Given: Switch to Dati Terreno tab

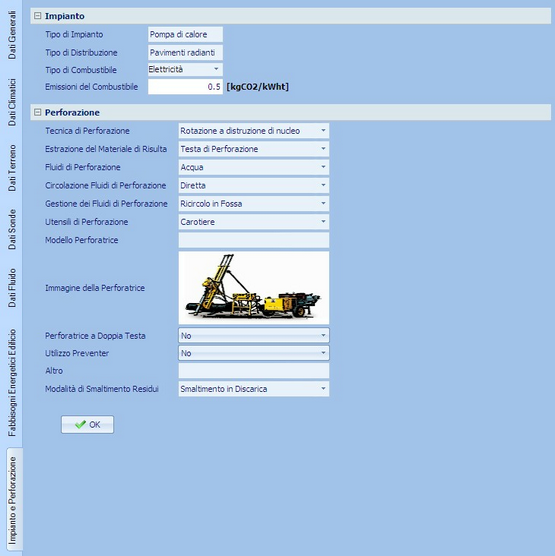Looking at the screenshot, I should coord(12,168).
